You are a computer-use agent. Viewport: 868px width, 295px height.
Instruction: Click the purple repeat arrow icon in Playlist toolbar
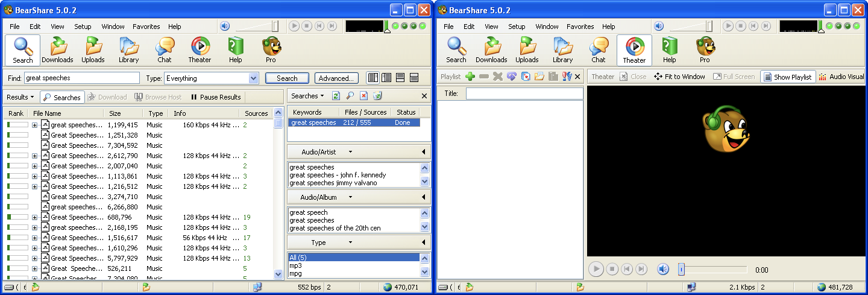coord(512,77)
